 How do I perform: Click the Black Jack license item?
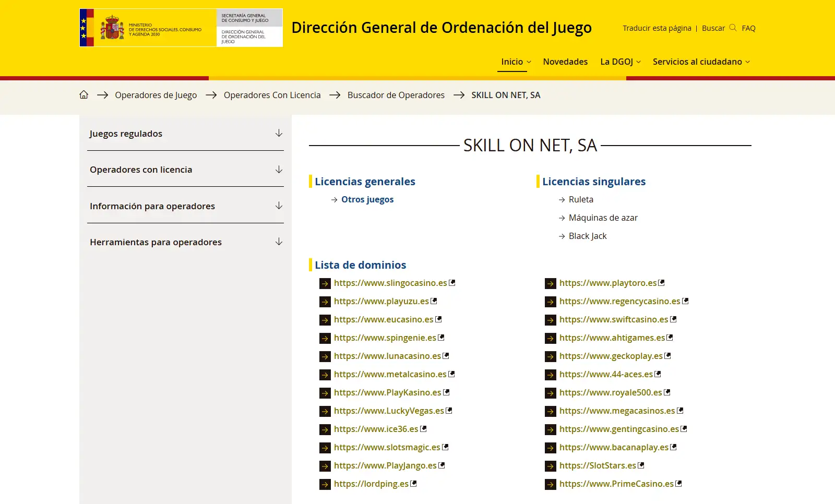(x=588, y=236)
